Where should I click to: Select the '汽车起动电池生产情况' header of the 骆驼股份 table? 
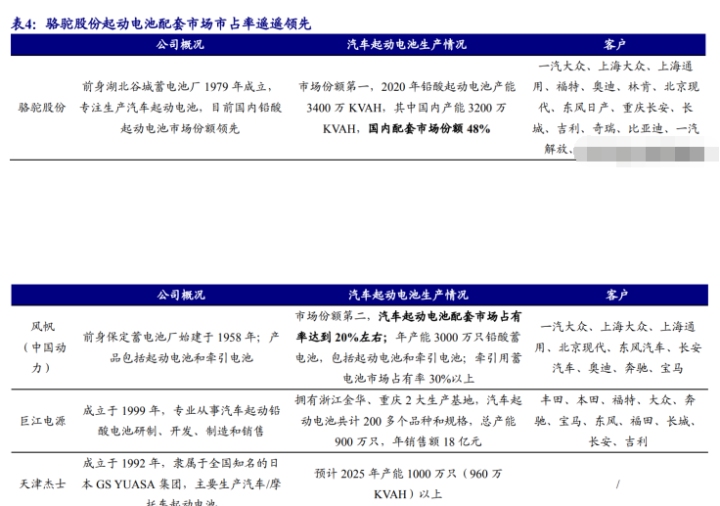pos(406,45)
